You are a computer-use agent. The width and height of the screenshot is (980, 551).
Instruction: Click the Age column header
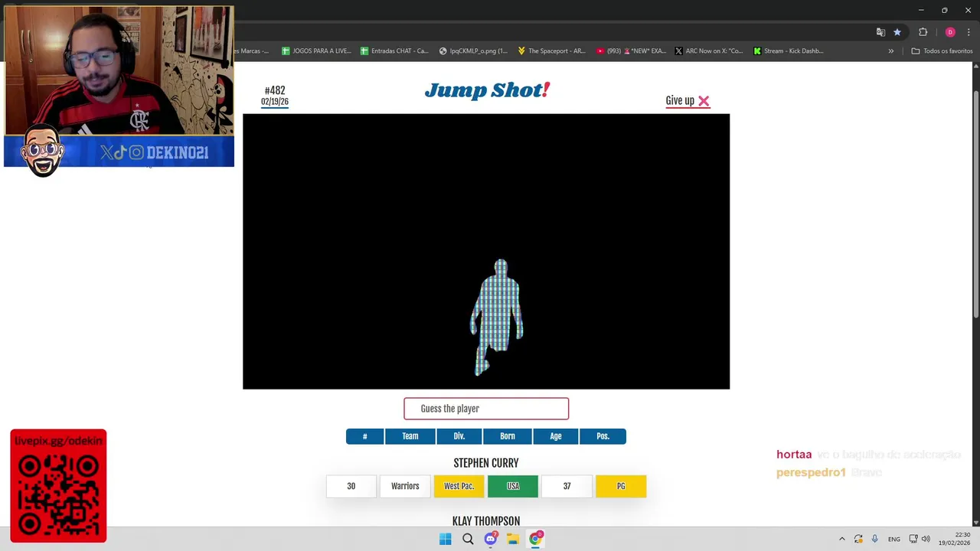[x=556, y=436]
